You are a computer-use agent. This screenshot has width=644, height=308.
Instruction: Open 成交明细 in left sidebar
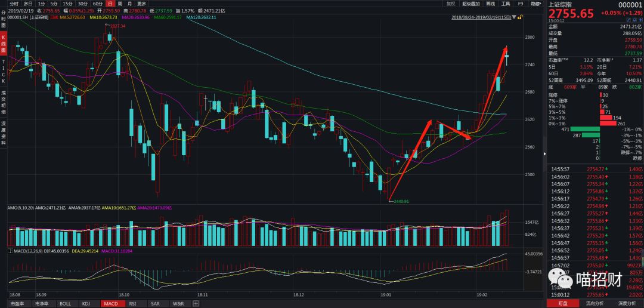click(x=4, y=103)
